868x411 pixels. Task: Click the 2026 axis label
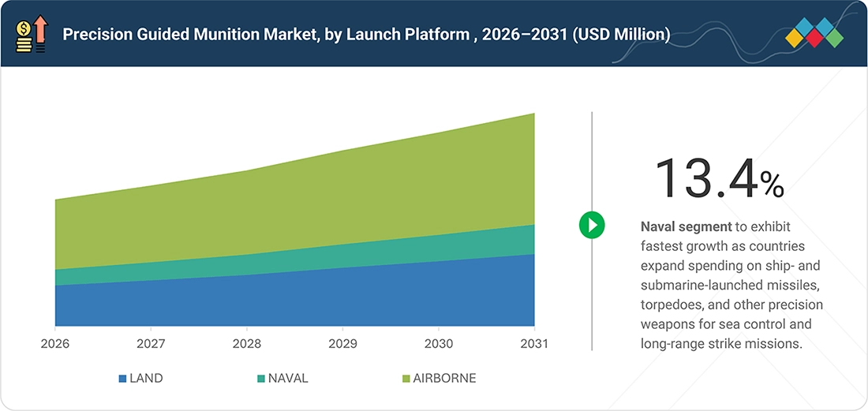(x=54, y=344)
